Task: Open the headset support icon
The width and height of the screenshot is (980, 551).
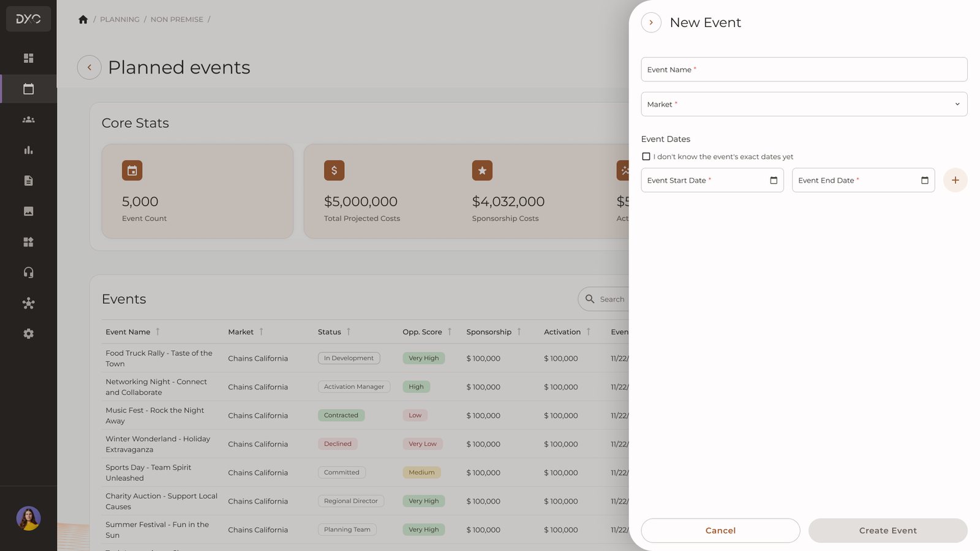Action: point(28,272)
